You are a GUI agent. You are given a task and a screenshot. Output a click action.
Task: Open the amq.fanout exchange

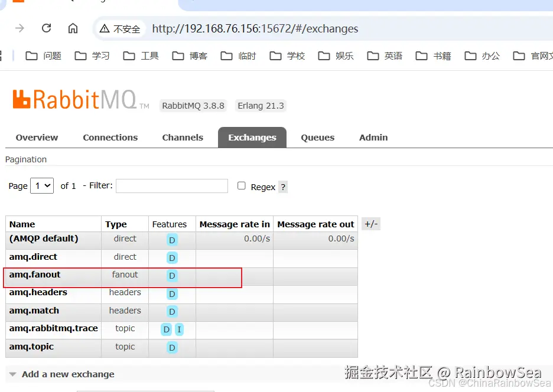tap(35, 275)
